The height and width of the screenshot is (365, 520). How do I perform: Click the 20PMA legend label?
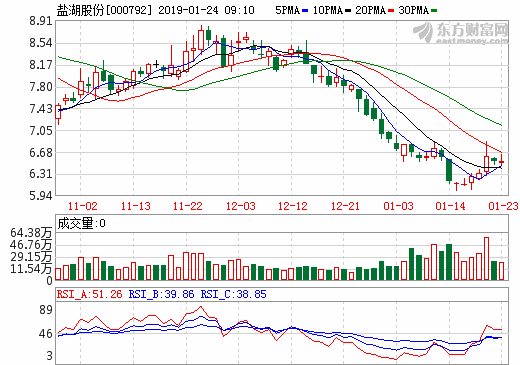(370, 10)
